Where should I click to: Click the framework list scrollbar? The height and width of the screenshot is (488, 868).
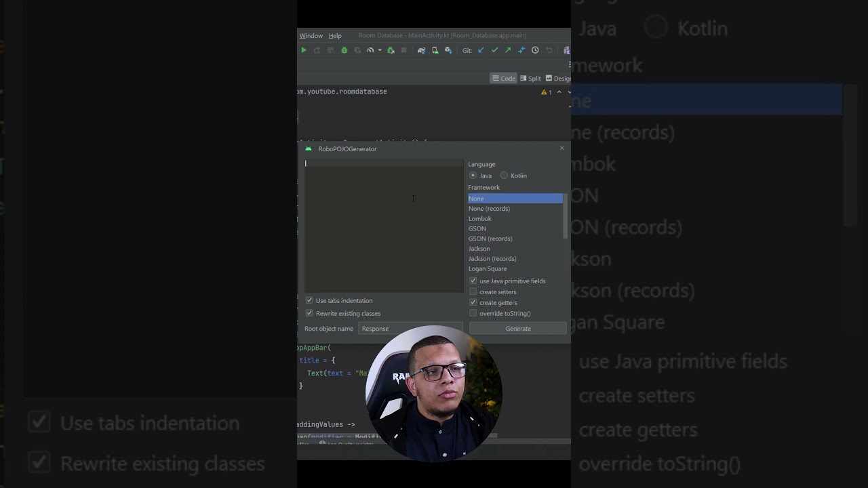point(565,216)
